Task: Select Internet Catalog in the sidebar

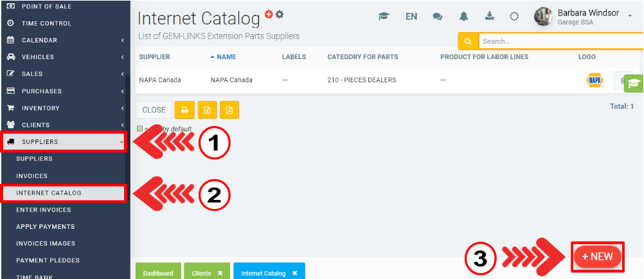Action: point(49,192)
